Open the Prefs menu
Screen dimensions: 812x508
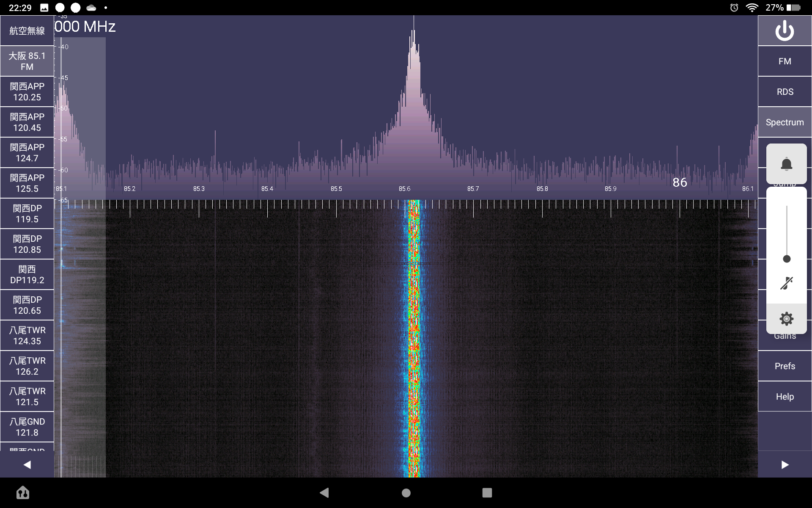tap(785, 366)
